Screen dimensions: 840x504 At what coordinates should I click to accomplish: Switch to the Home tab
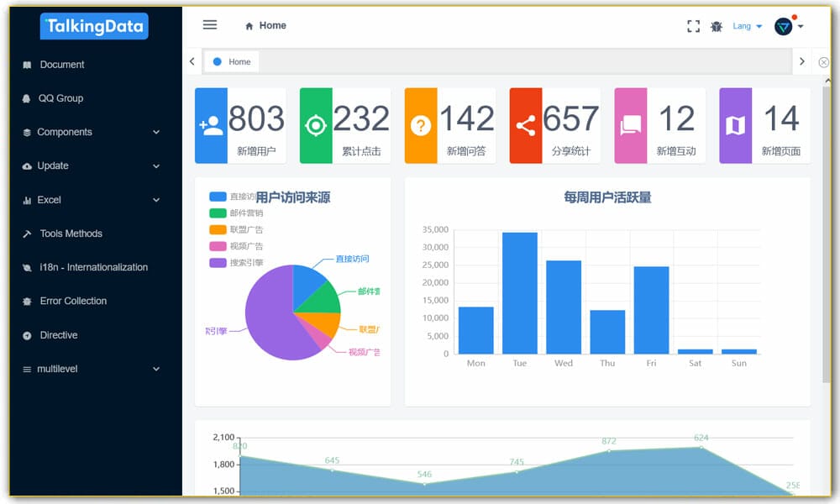coord(232,61)
